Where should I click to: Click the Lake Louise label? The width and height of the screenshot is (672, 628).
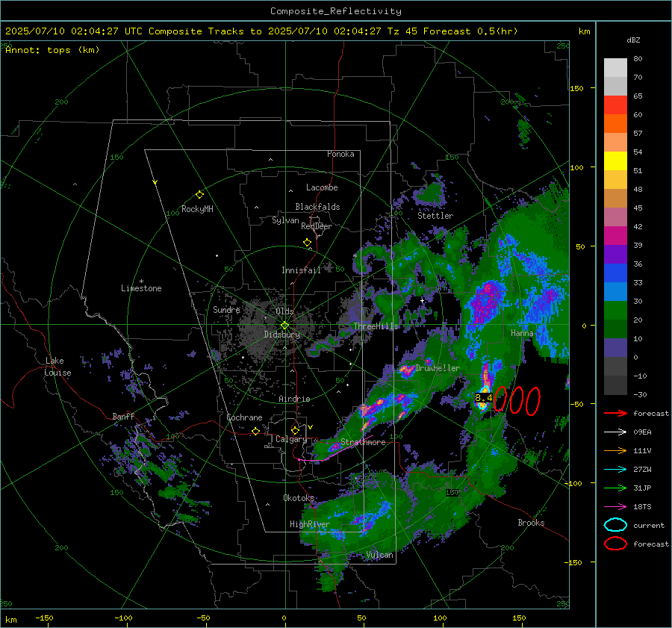[x=57, y=367]
